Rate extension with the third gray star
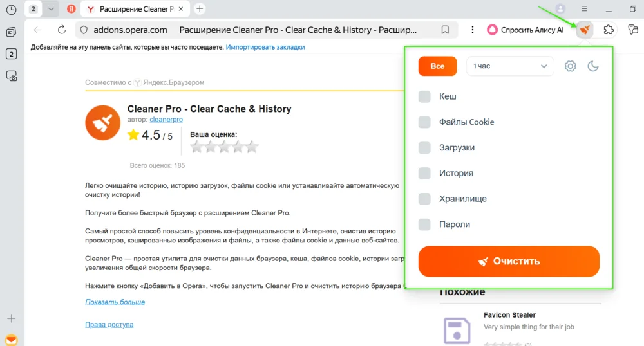Viewport: 644px width, 346px height. [x=224, y=147]
